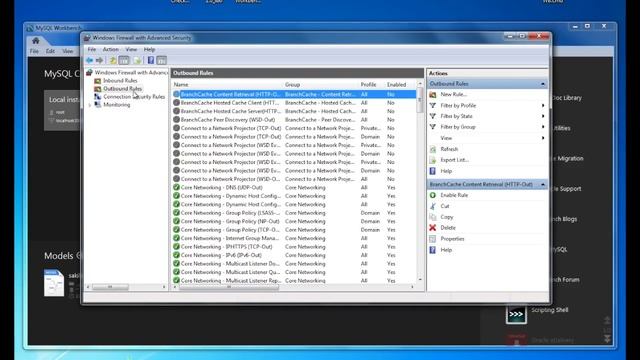Click the blue Help toolbar icon
This screenshot has height=360, width=640.
coord(151,60)
